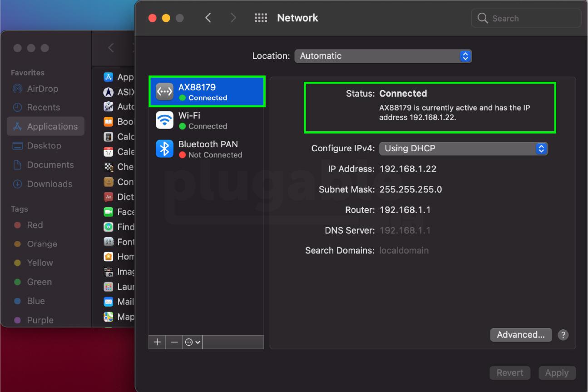Click the plus icon to add service
This screenshot has width=588, height=392.
(157, 342)
